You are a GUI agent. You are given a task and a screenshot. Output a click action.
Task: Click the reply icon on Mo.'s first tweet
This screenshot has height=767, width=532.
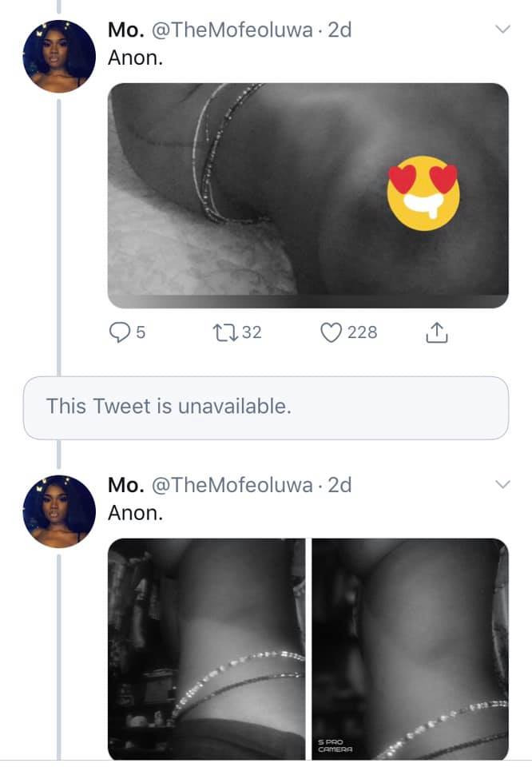click(x=121, y=332)
